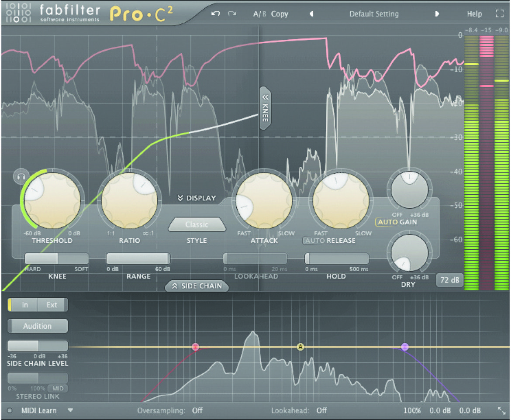511x420 pixels.
Task: Go to next preset arrow
Action: click(x=437, y=14)
